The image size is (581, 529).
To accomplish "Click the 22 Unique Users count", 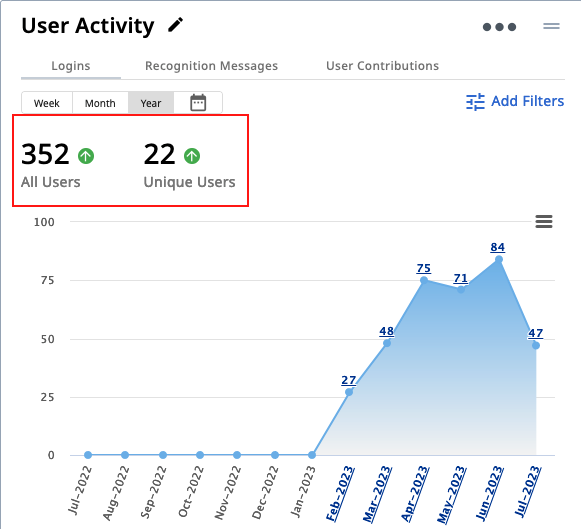I will click(x=159, y=154).
